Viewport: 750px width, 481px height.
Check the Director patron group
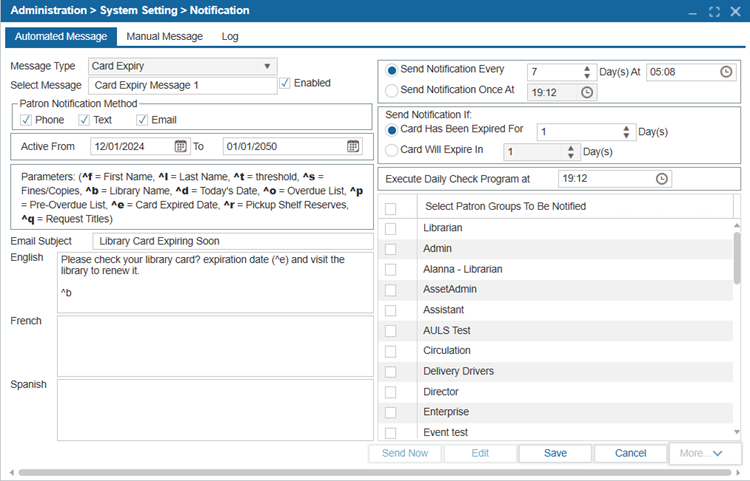click(391, 392)
